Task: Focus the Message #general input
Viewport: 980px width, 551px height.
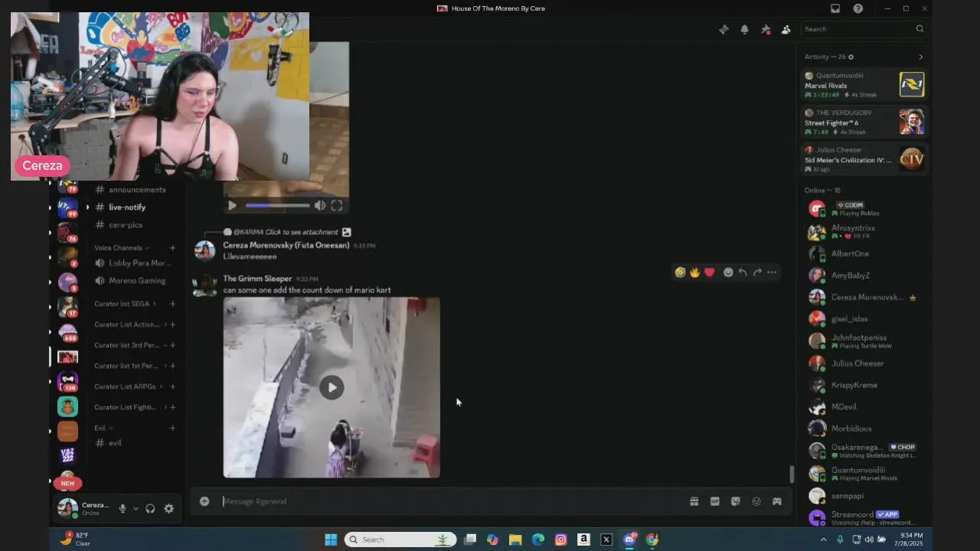Action: (x=452, y=501)
